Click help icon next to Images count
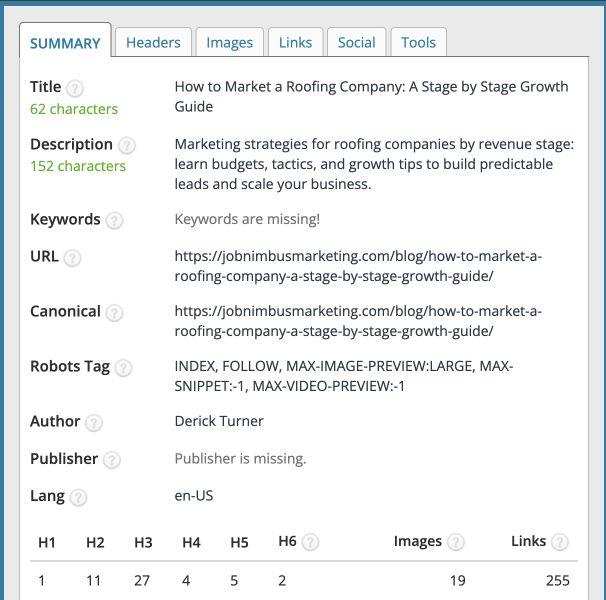 coord(455,542)
